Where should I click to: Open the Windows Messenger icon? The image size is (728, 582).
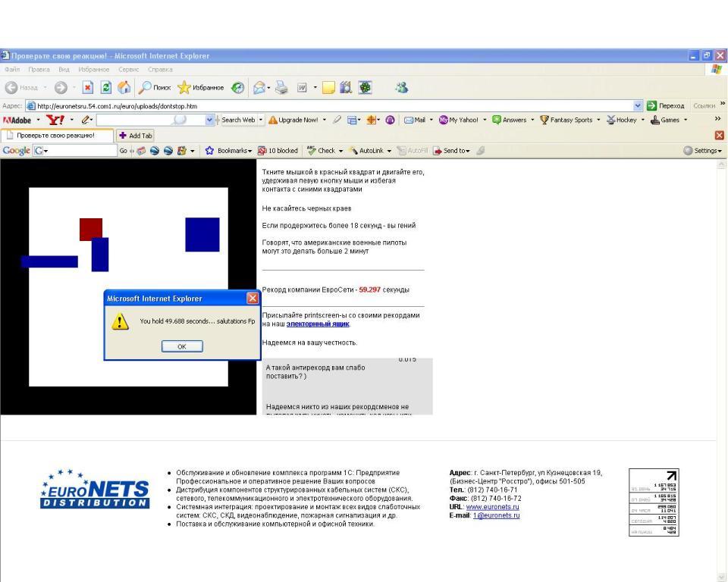click(401, 87)
